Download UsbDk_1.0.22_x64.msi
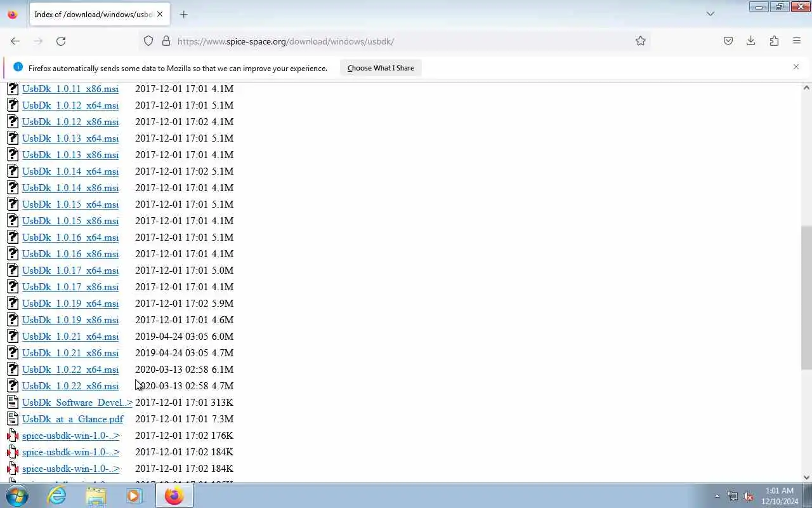 (x=70, y=370)
